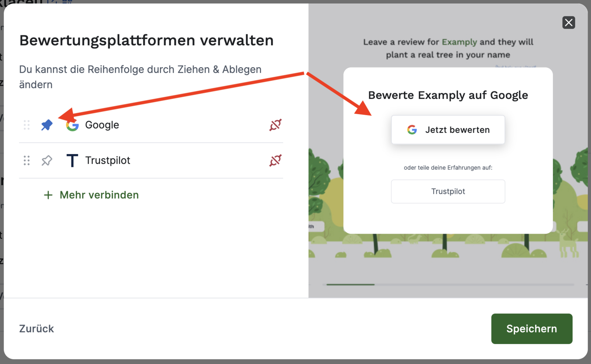Open Mehr verbinden to add platforms
Screen dimensions: 591x364
(99, 195)
